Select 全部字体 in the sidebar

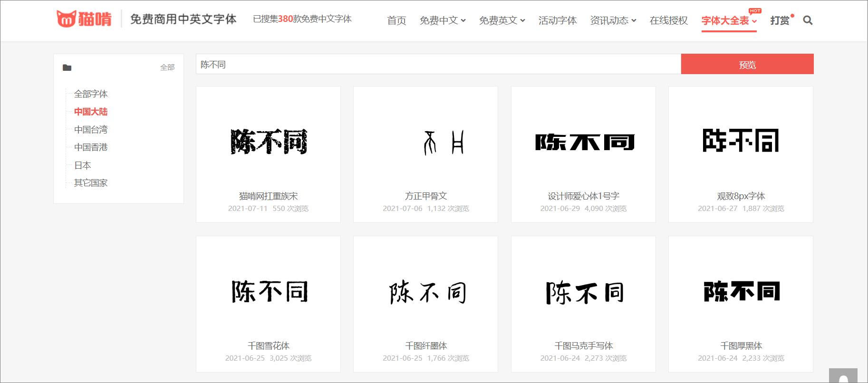91,94
